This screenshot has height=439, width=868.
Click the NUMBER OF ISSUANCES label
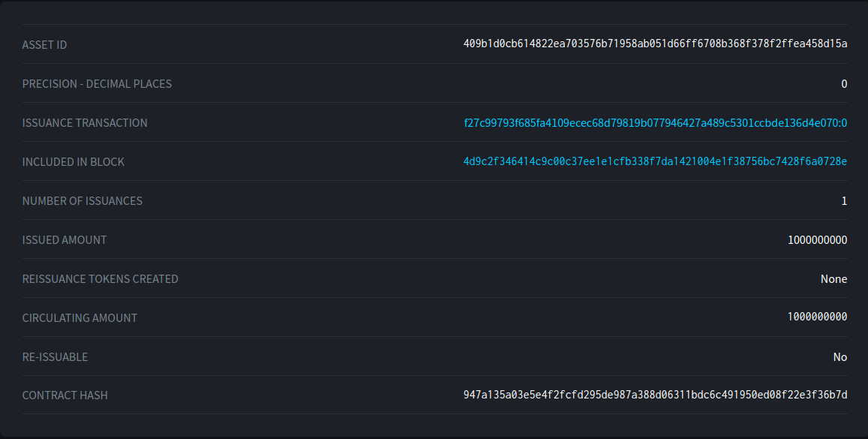pos(83,201)
